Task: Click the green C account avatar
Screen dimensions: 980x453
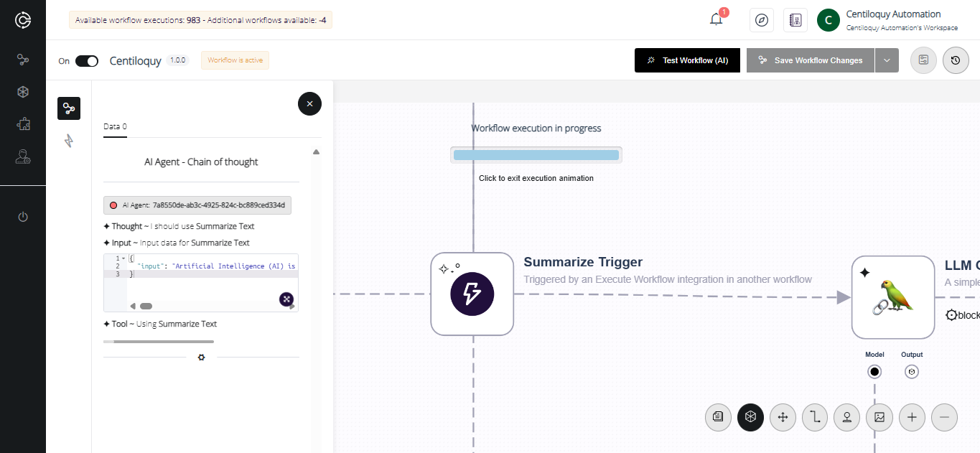Action: click(829, 20)
